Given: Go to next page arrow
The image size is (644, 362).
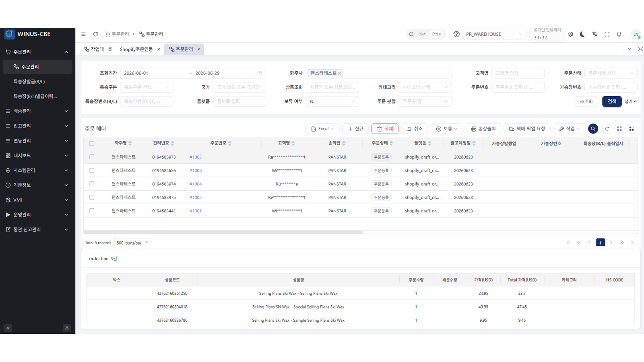Looking at the screenshot, I should coord(611,243).
